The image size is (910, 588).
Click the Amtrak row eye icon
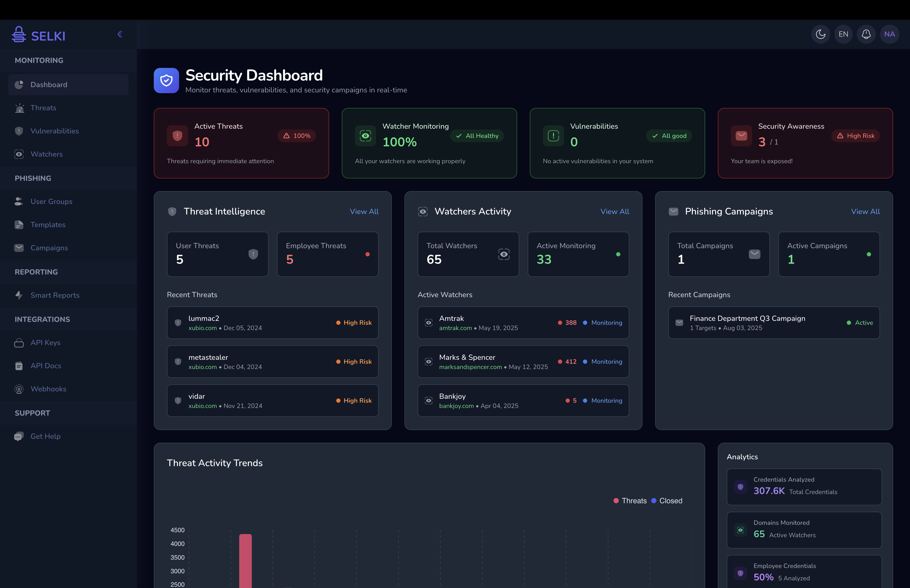[429, 323]
